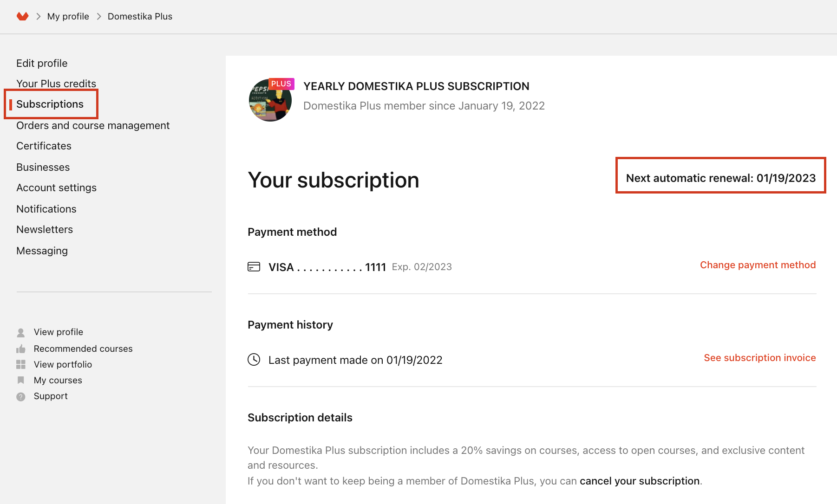The image size is (837, 504).
Task: Open Orders and course management
Action: tap(93, 125)
